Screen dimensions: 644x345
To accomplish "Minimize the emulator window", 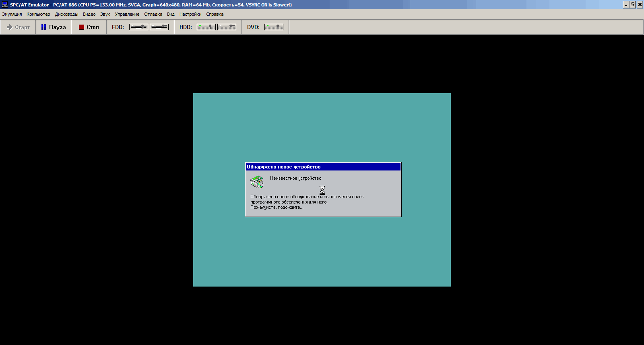I will [626, 4].
